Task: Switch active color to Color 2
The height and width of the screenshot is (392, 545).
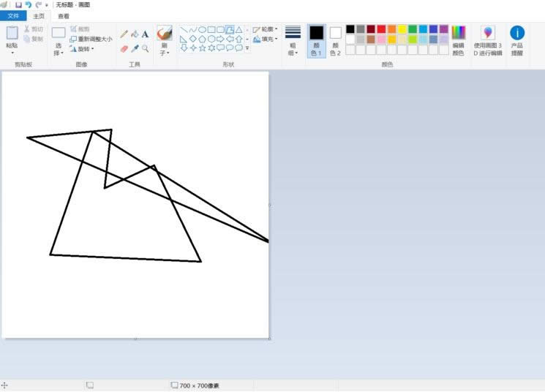Action: [x=335, y=40]
